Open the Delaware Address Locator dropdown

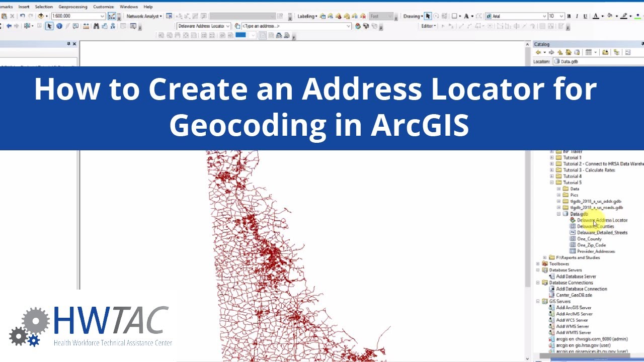coord(227,25)
